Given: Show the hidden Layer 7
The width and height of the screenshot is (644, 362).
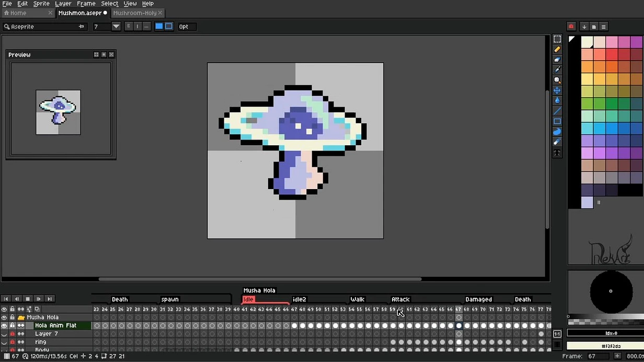Looking at the screenshot, I should [x=4, y=334].
